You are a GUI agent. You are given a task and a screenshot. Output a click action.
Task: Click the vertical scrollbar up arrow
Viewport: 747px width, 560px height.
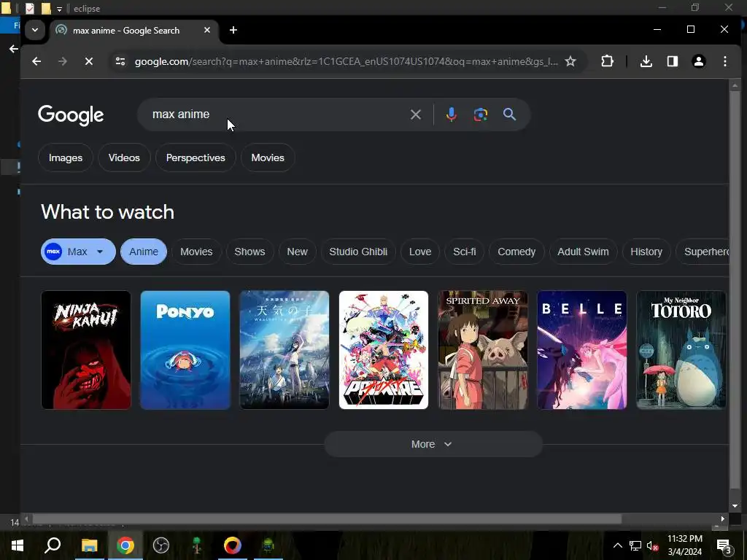735,86
